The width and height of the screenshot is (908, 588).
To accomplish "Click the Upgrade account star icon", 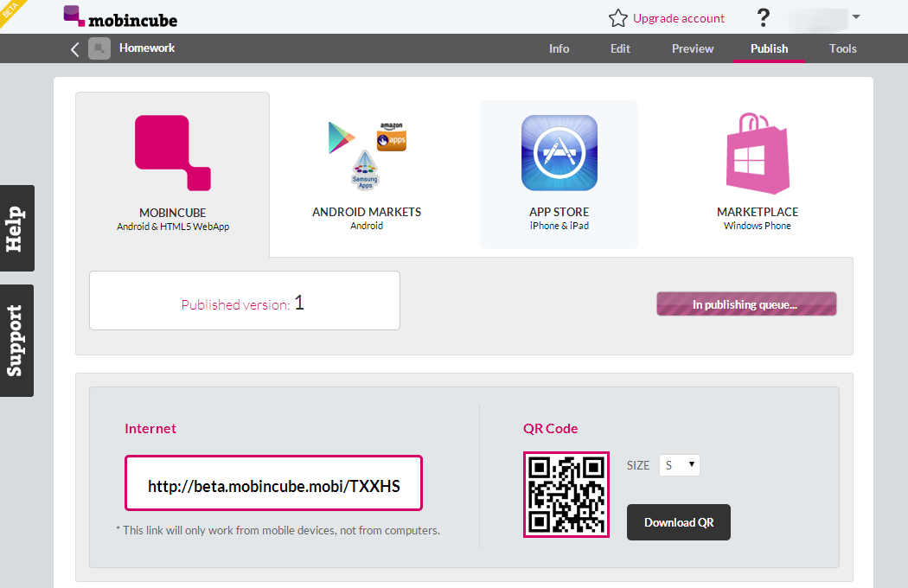I will coord(618,18).
